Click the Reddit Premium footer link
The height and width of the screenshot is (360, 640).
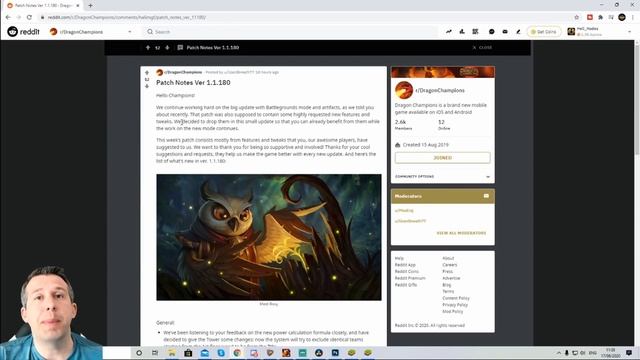click(x=410, y=278)
